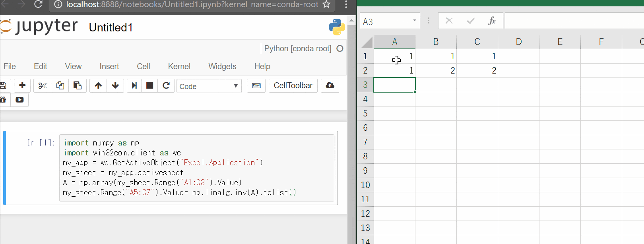
Task: Click the active cell A3 in Excel
Action: (x=395, y=85)
